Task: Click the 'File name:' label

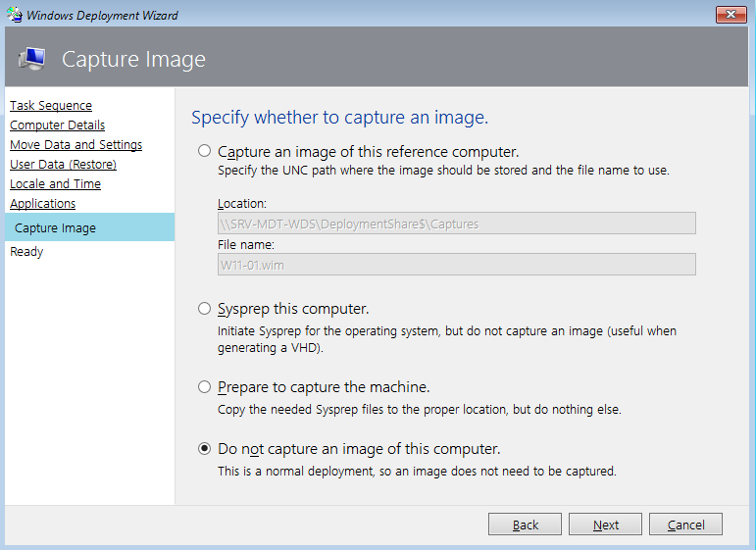Action: [x=246, y=245]
